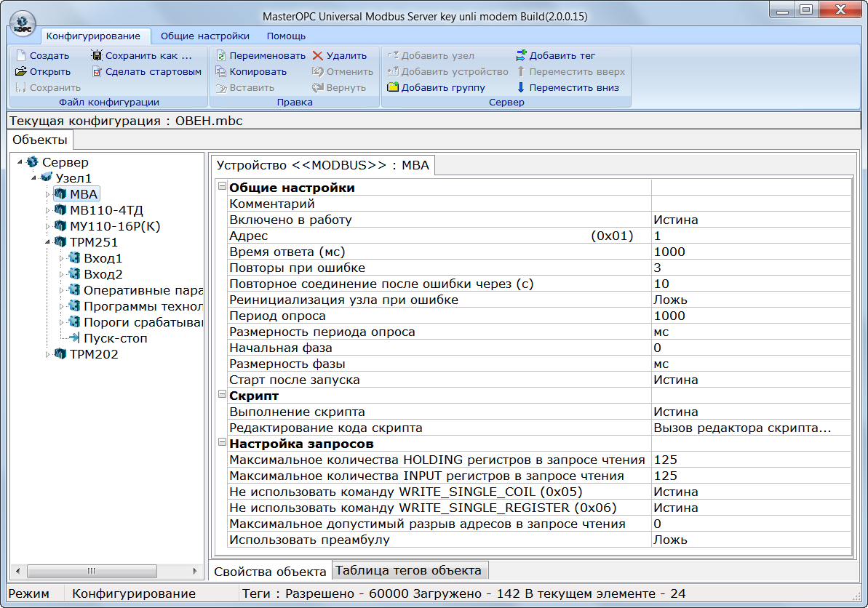Viewport: 868px width, 608px height.
Task: Toggle WRITE_SINGLE_REGISTER (0x06) setting value
Action: tap(751, 508)
